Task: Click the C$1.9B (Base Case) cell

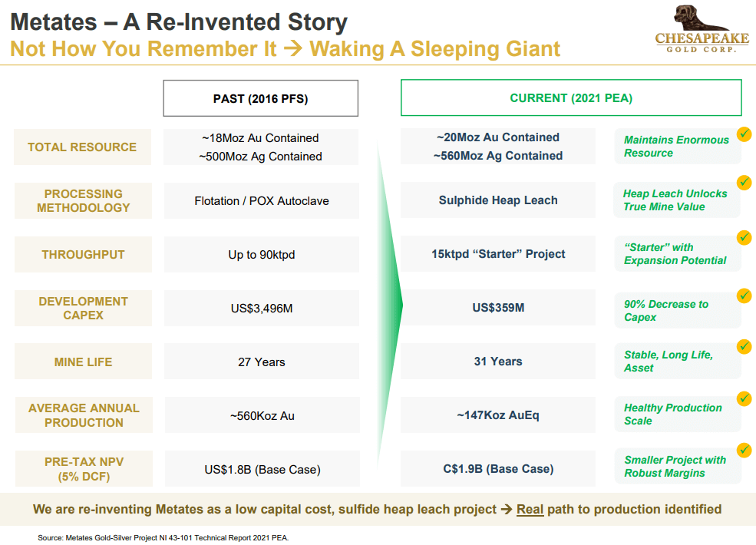Action: [498, 469]
